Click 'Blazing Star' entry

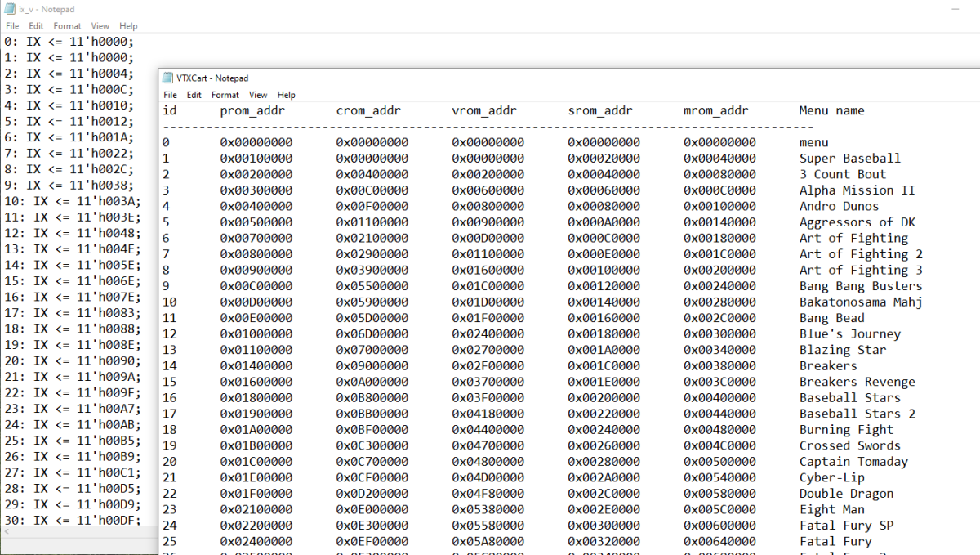843,350
